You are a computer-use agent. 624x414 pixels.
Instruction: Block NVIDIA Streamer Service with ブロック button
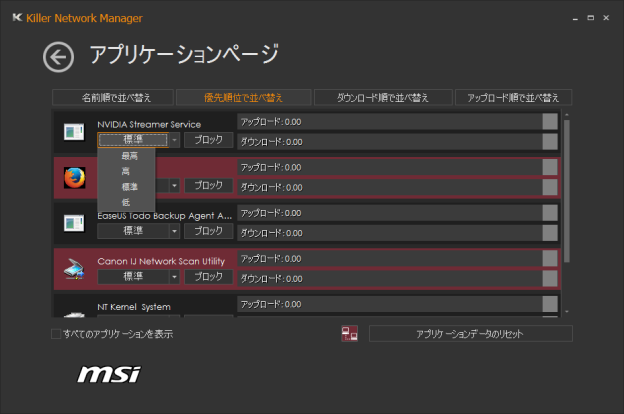(209, 140)
